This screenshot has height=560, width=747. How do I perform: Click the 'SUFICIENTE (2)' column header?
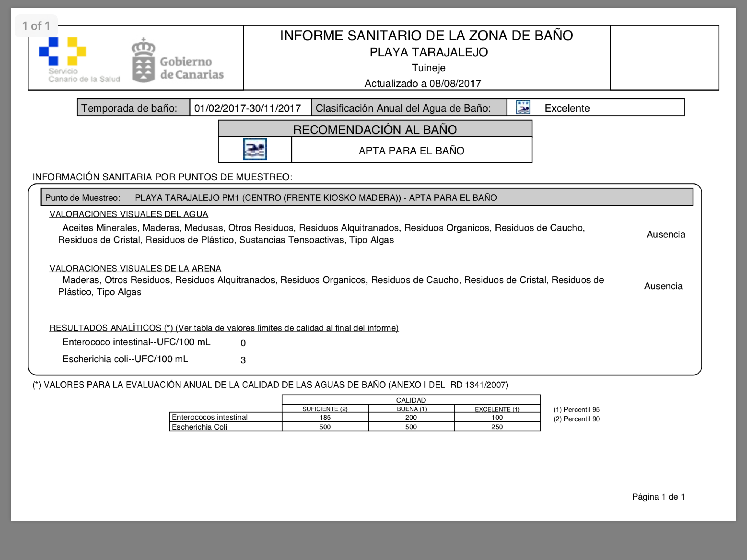[x=325, y=409]
